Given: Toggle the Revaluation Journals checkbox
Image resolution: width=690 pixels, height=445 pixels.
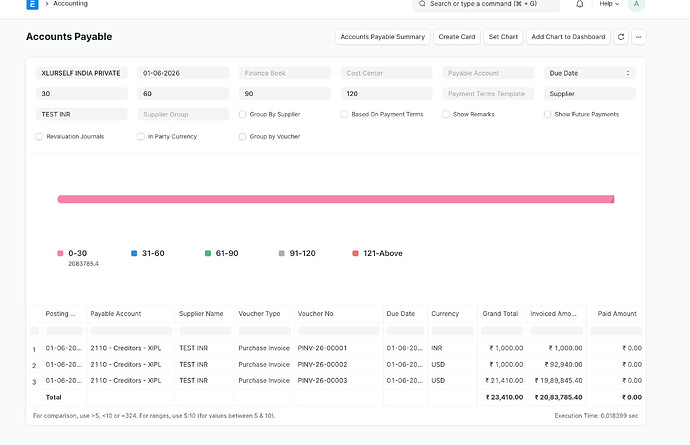Looking at the screenshot, I should point(39,137).
